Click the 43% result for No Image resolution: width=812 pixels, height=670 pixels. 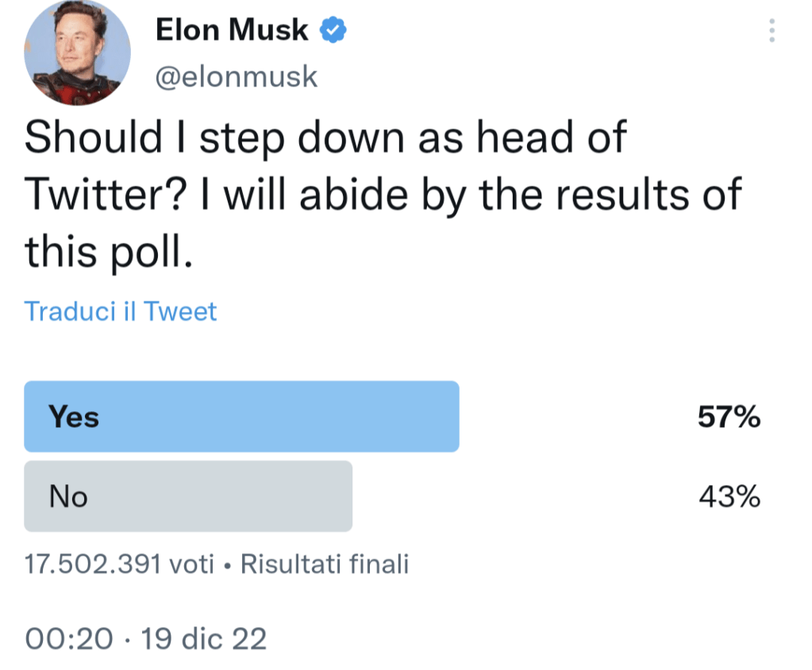[x=729, y=497]
